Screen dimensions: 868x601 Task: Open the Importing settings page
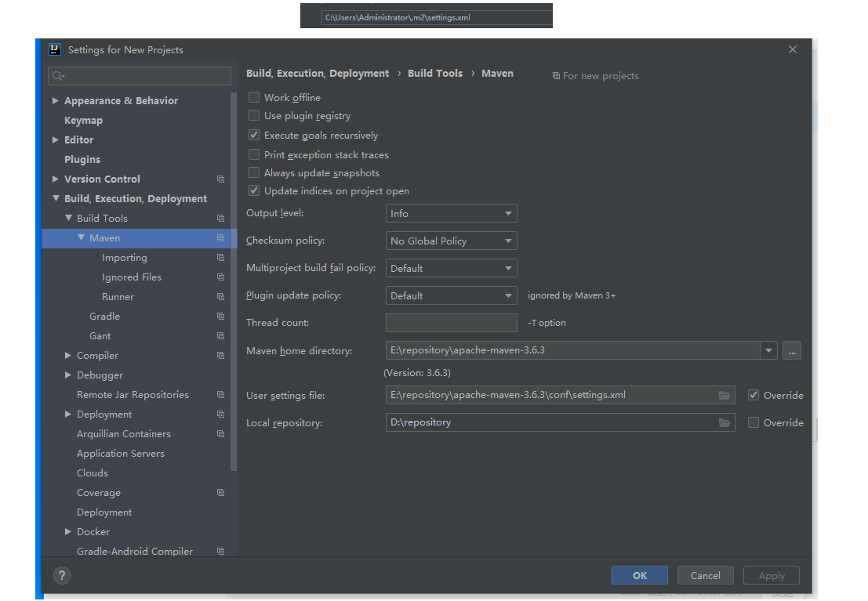pyautogui.click(x=125, y=257)
